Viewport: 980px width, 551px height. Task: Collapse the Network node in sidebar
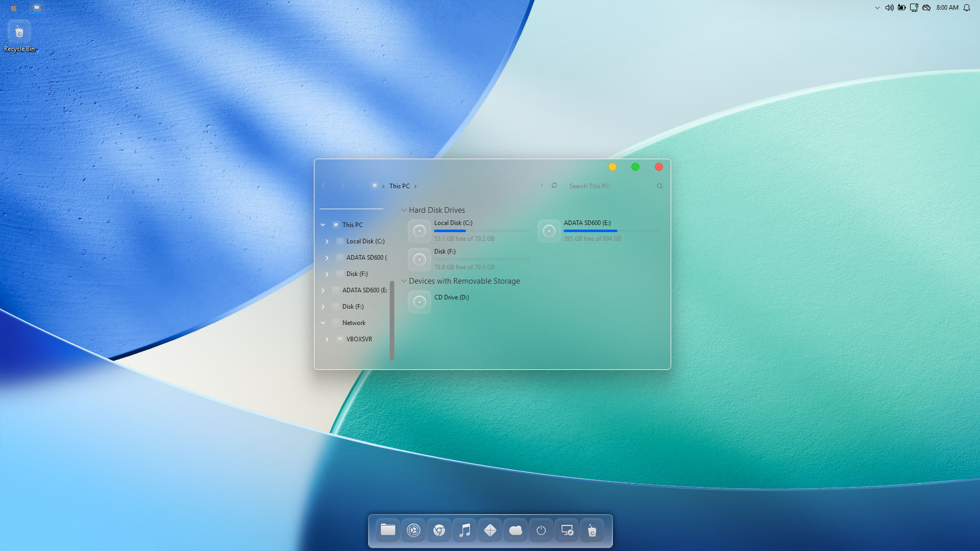pyautogui.click(x=323, y=323)
